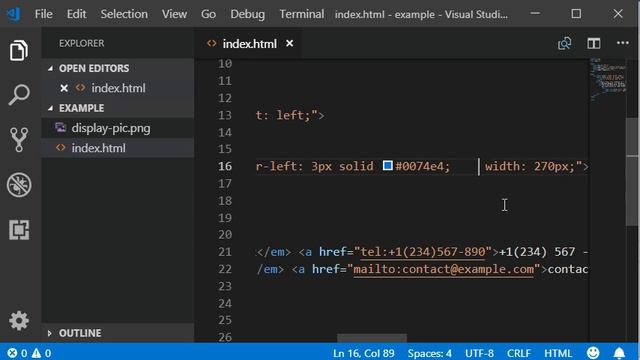Open the More Actions ellipsis menu
The height and width of the screenshot is (360, 640).
tap(622, 43)
